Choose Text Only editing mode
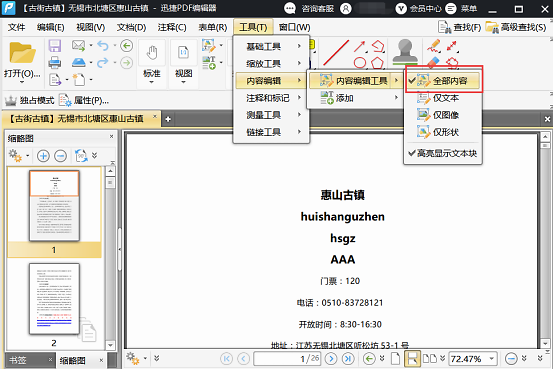The image size is (554, 369). click(443, 98)
